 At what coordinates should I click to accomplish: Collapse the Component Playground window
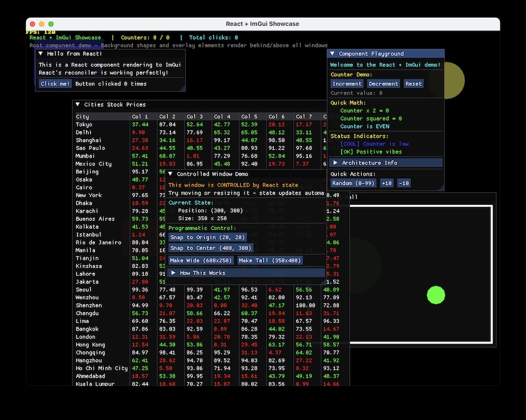coord(332,53)
